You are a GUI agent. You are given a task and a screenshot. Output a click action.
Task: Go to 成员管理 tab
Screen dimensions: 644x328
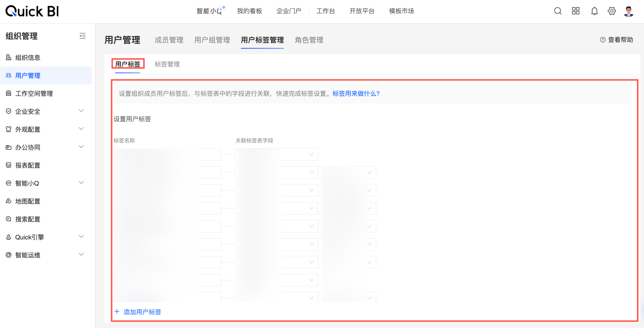pos(169,40)
